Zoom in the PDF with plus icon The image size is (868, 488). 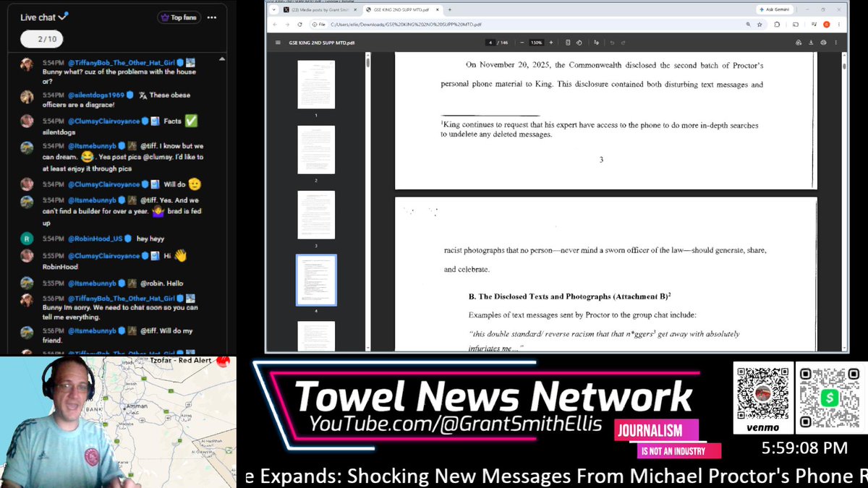click(551, 43)
